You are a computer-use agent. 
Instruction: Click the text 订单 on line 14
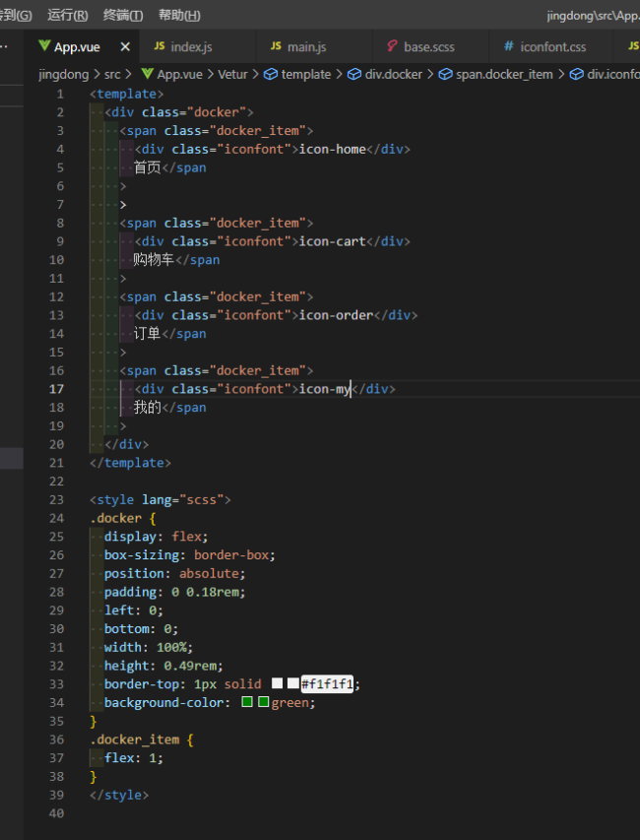(148, 334)
